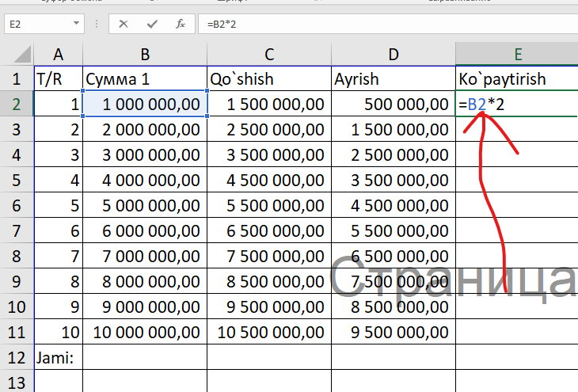Select row 11 header

pyautogui.click(x=17, y=332)
